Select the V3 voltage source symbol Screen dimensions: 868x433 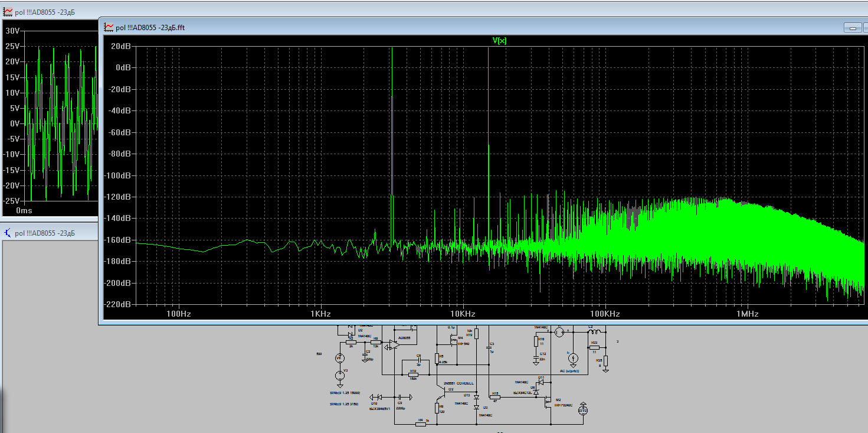pyautogui.click(x=339, y=375)
